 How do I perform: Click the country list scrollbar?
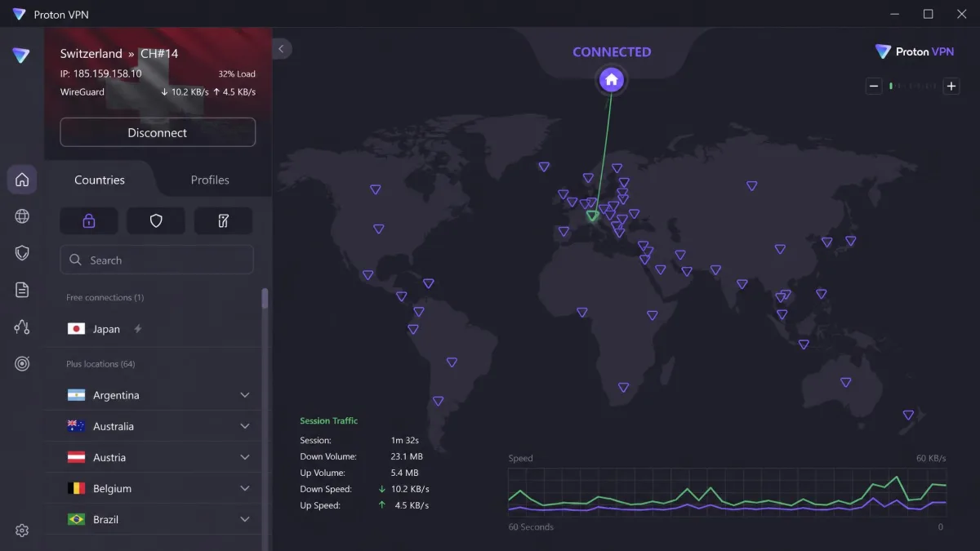[x=265, y=299]
